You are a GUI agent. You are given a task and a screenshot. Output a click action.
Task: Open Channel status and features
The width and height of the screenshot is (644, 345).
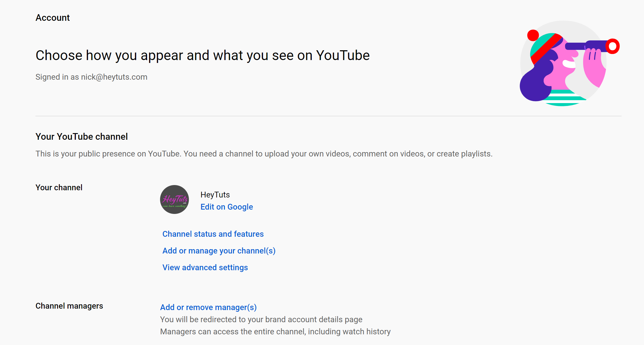click(x=213, y=234)
